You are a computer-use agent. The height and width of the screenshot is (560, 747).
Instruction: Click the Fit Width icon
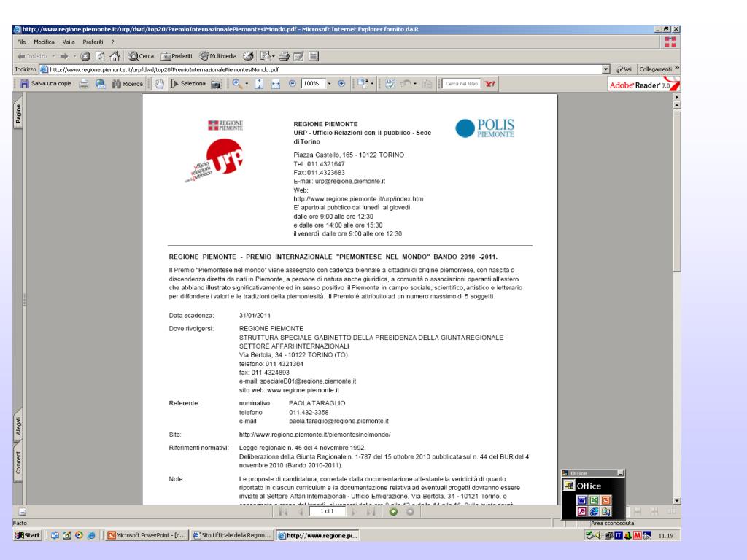click(x=275, y=84)
